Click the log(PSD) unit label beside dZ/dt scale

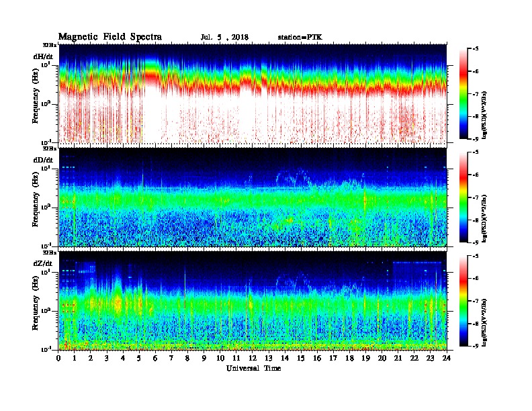485,322
